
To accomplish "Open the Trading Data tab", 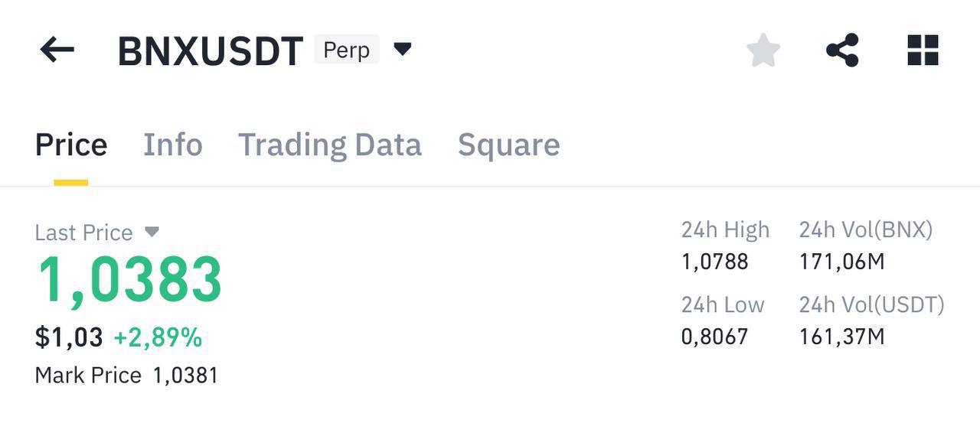I will 330,145.
